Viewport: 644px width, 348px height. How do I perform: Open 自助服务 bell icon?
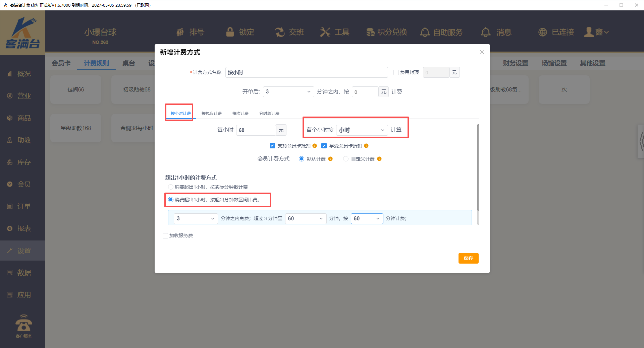click(425, 32)
